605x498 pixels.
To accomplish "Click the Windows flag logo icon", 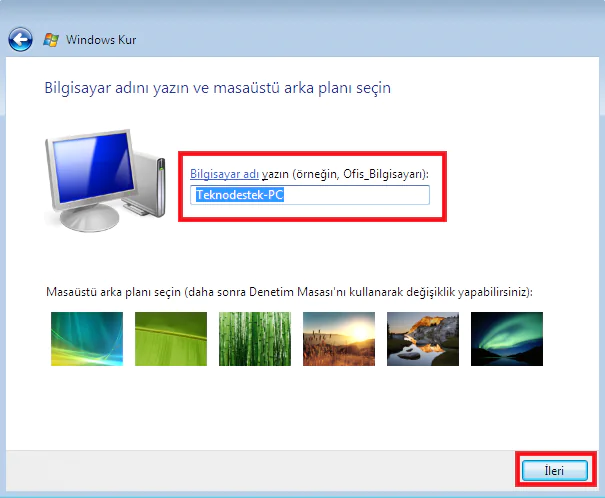I will pyautogui.click(x=51, y=40).
